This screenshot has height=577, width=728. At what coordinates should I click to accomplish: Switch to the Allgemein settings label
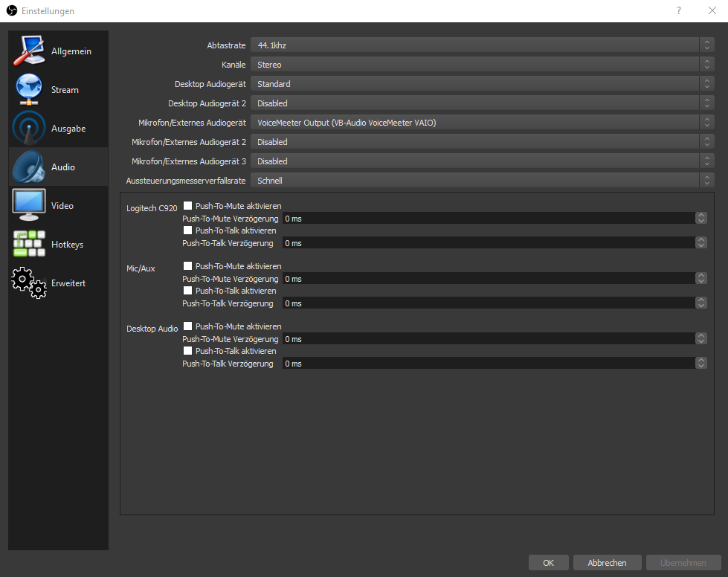71,51
